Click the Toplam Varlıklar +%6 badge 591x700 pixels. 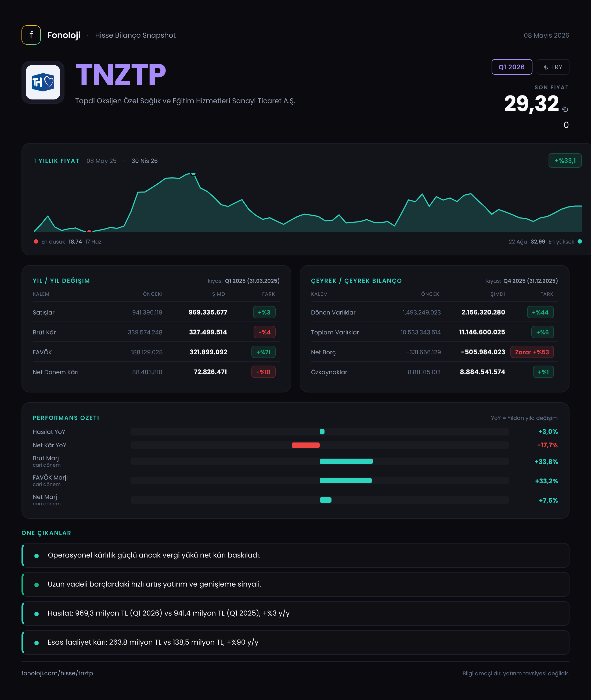tap(542, 332)
